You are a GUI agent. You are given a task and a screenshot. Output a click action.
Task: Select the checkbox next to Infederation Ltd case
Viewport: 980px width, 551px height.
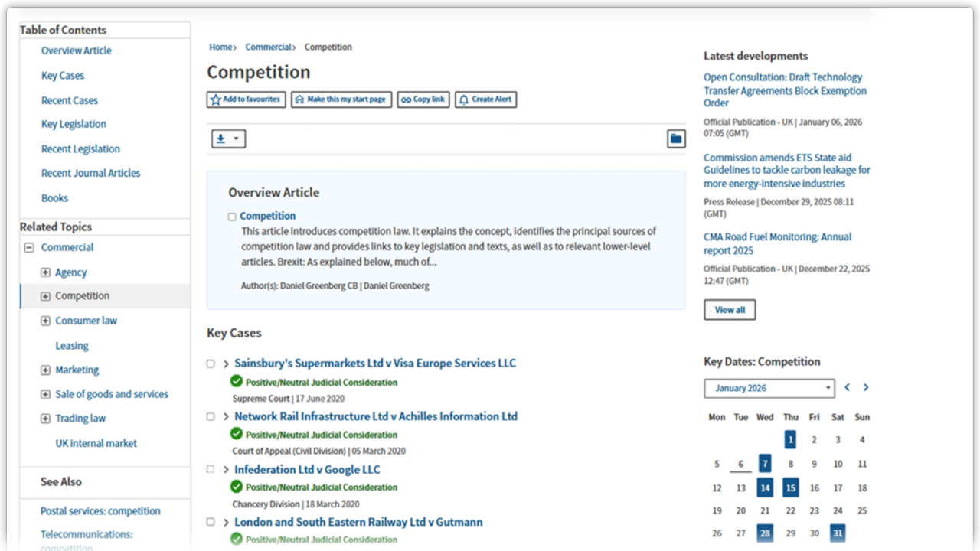(x=210, y=470)
